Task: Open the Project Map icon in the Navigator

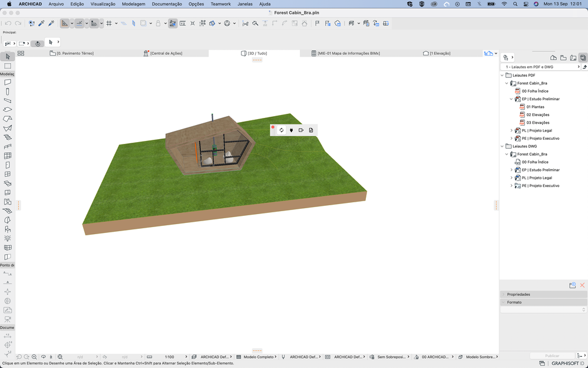Action: pos(553,57)
